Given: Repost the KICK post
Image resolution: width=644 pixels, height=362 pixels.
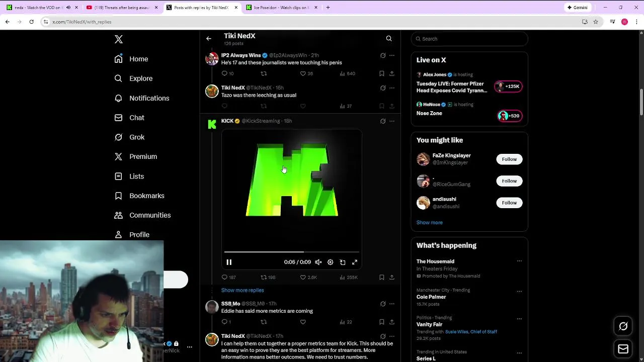Looking at the screenshot, I should pyautogui.click(x=268, y=277).
